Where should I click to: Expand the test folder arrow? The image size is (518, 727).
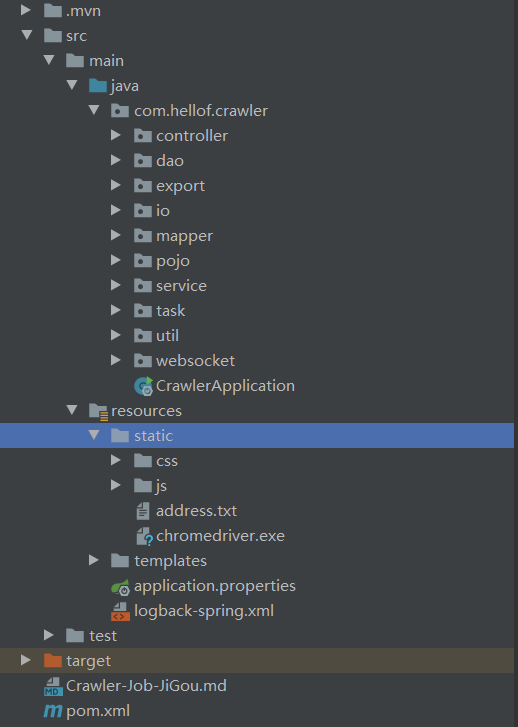(x=49, y=635)
